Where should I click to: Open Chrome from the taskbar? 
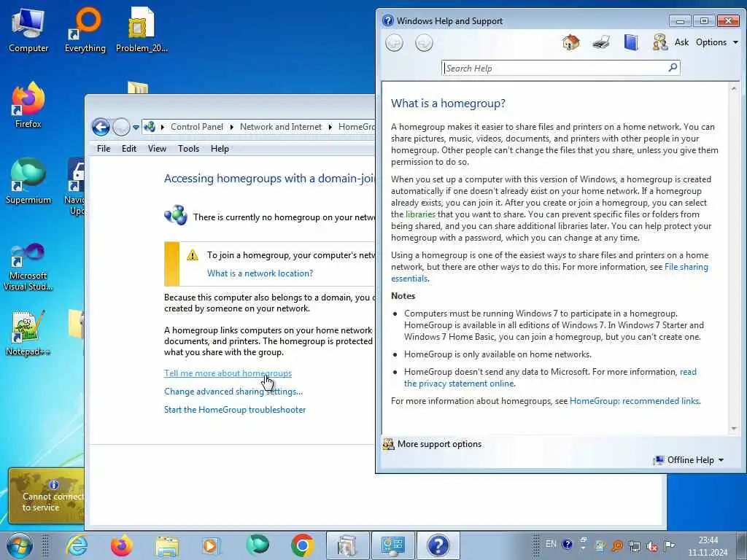coord(303,545)
